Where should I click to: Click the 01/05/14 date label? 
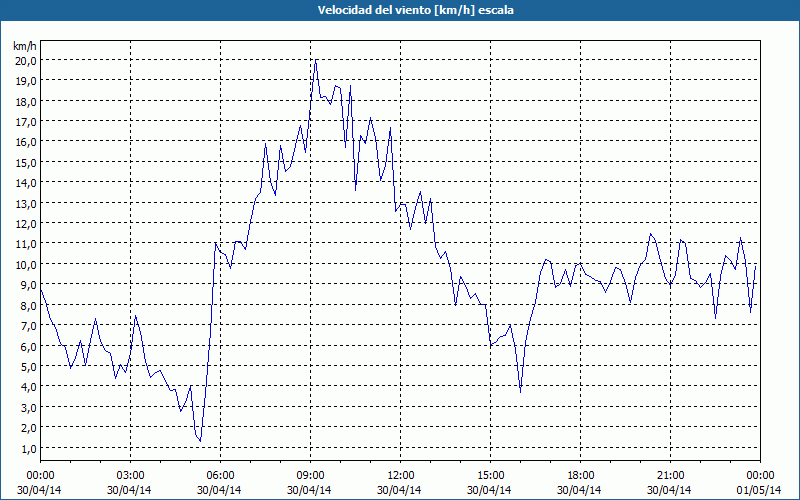[759, 490]
